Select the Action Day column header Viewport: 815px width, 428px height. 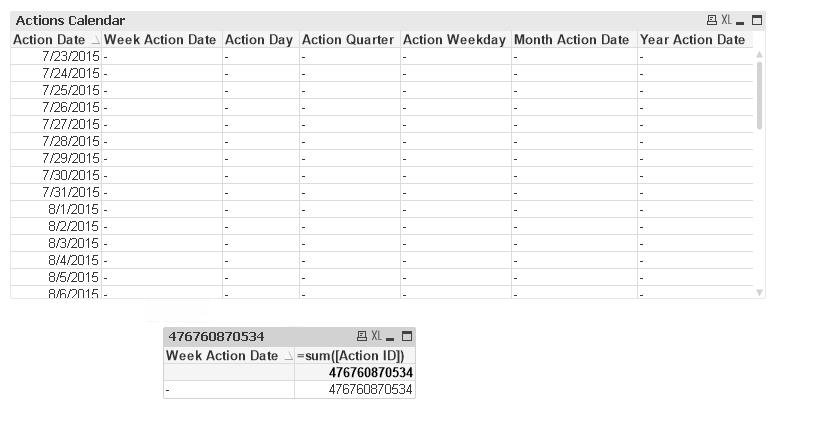click(259, 39)
